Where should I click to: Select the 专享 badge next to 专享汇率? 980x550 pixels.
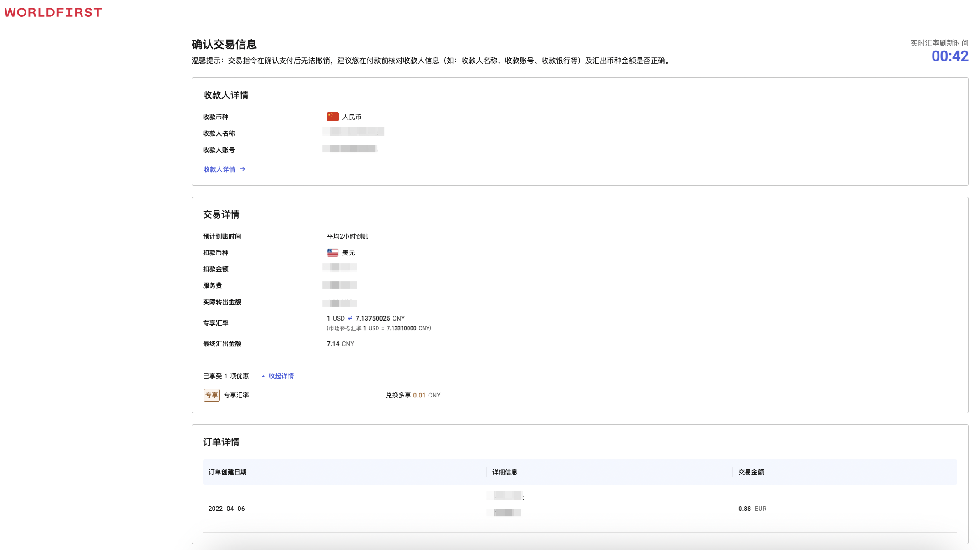[x=211, y=395]
